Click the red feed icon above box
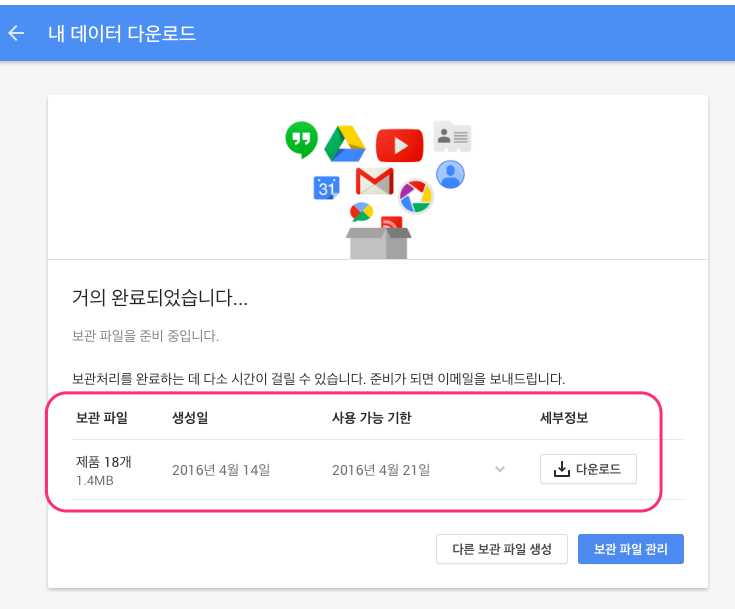The image size is (735, 609). [391, 222]
